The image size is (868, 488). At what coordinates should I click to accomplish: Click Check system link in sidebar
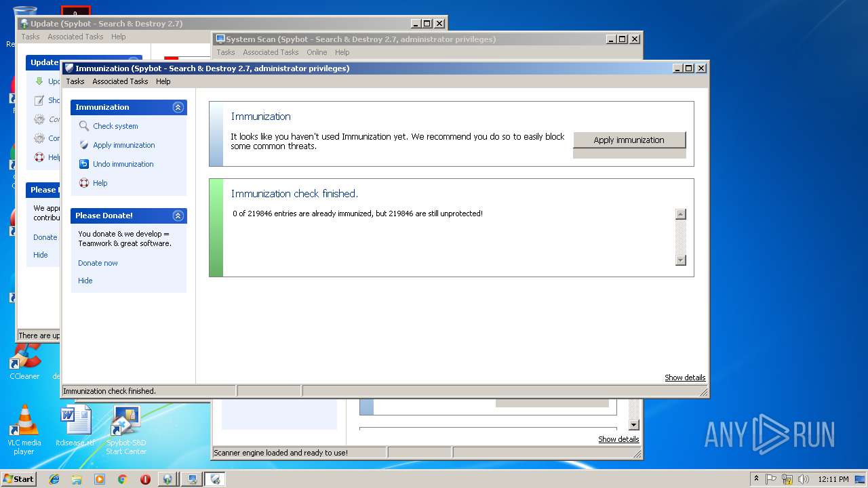click(x=115, y=126)
